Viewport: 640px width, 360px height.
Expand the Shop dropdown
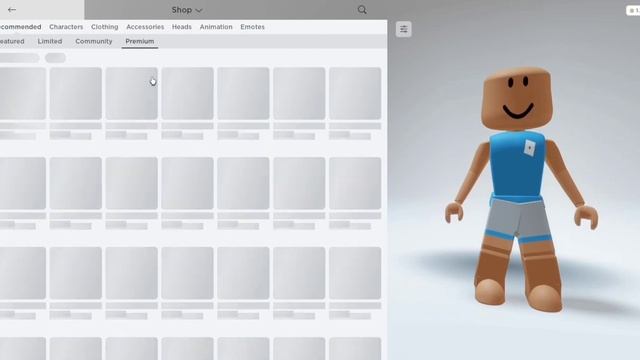tap(187, 10)
